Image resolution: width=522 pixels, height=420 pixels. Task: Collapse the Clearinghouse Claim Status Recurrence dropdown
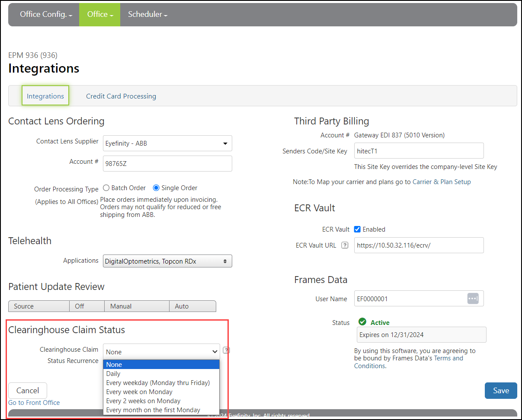click(161, 352)
